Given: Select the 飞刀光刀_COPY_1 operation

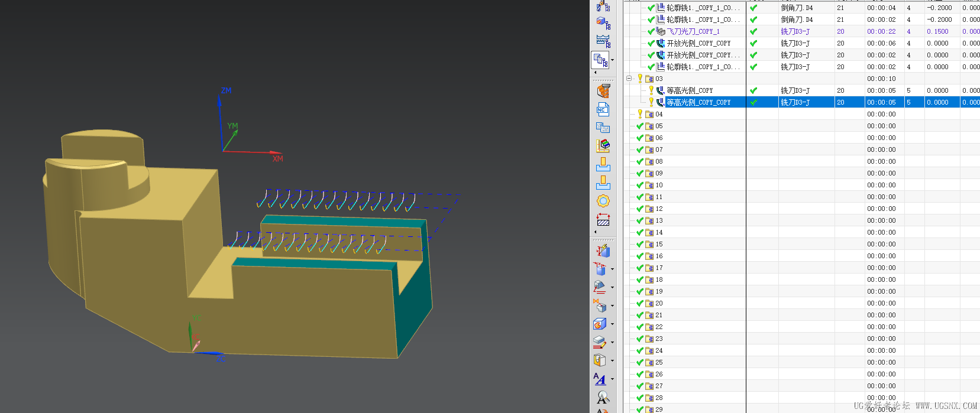Looking at the screenshot, I should click(693, 31).
